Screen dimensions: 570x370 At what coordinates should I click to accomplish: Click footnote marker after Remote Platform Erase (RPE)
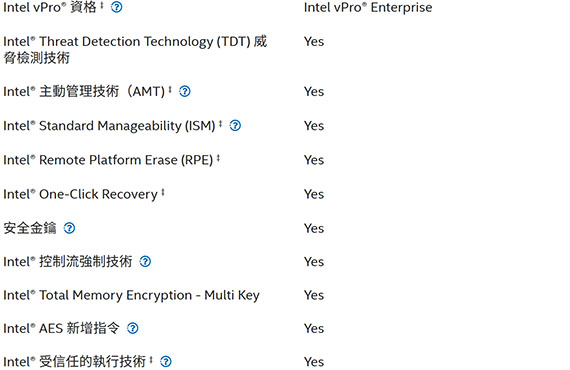(218, 158)
